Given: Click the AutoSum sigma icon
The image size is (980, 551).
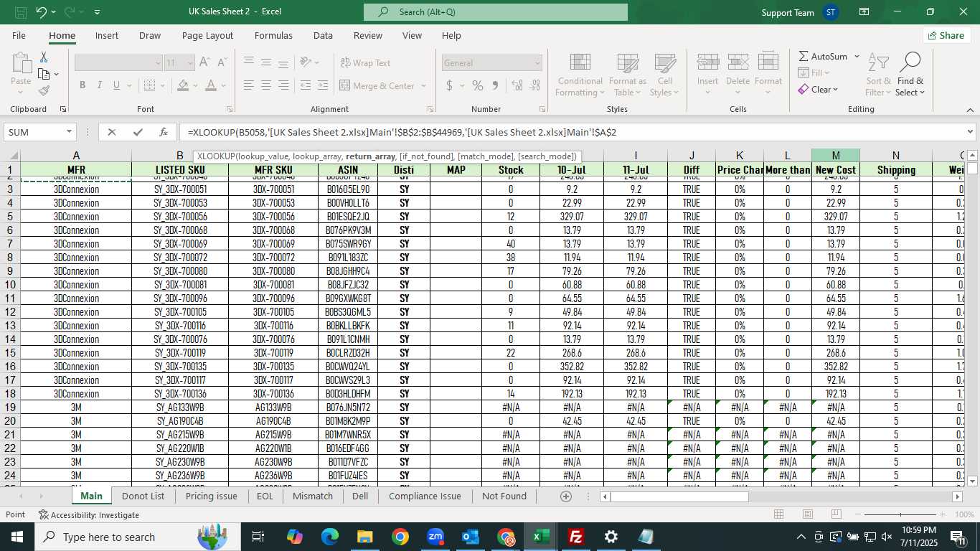Looking at the screenshot, I should coord(804,56).
